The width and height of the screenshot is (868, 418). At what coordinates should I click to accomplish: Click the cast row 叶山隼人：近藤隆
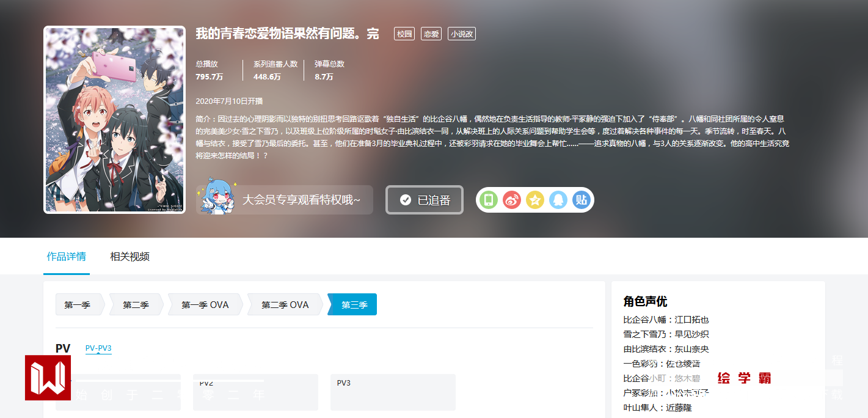657,408
